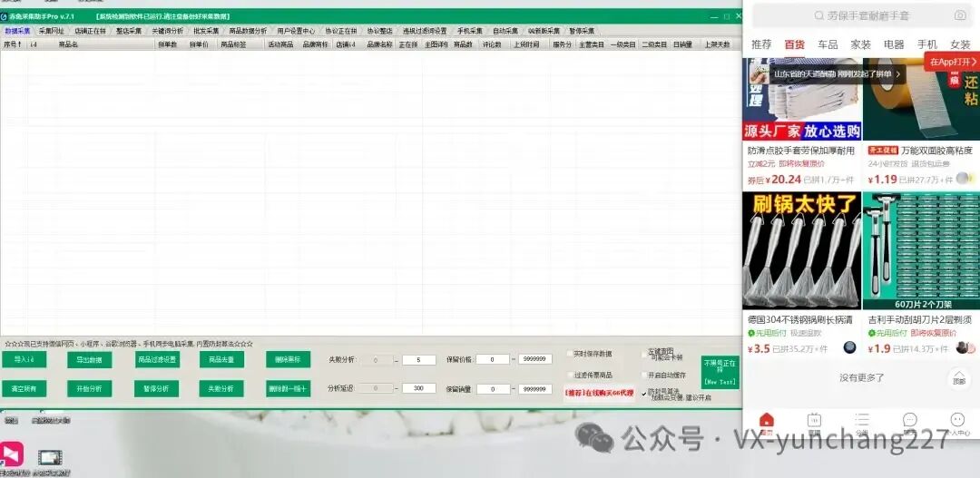Open the 整店采集 tab
Viewport: 980px width, 478px height.
pos(129,31)
